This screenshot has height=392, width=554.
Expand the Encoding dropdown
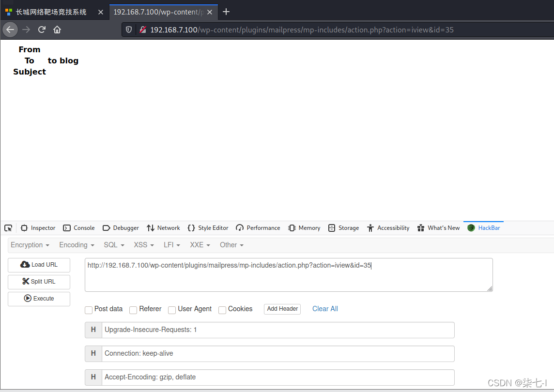point(77,245)
